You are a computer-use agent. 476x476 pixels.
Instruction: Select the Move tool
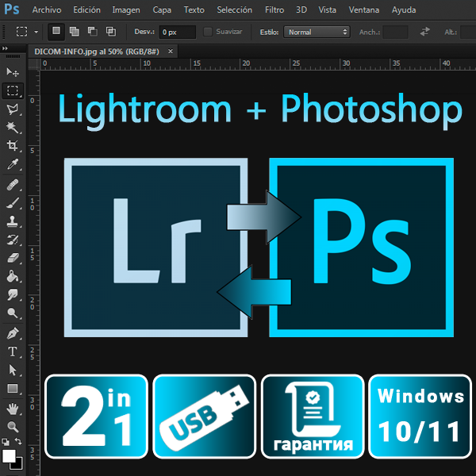[x=13, y=72]
